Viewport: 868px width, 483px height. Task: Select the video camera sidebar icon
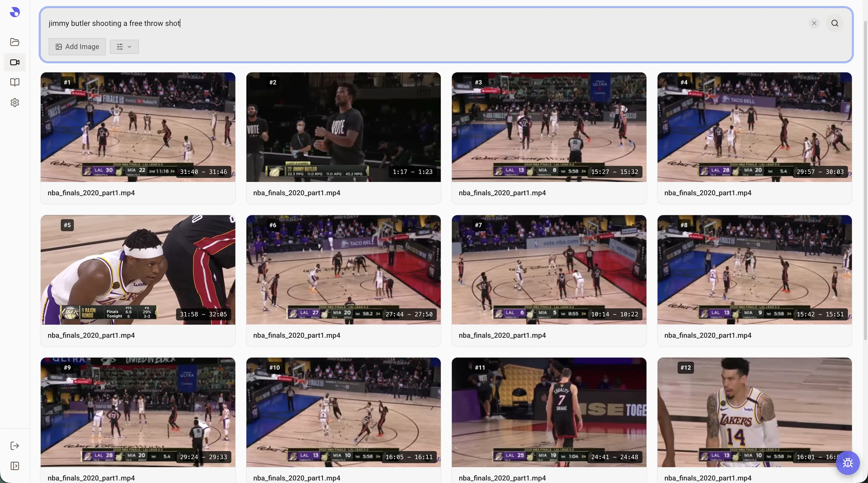point(15,62)
